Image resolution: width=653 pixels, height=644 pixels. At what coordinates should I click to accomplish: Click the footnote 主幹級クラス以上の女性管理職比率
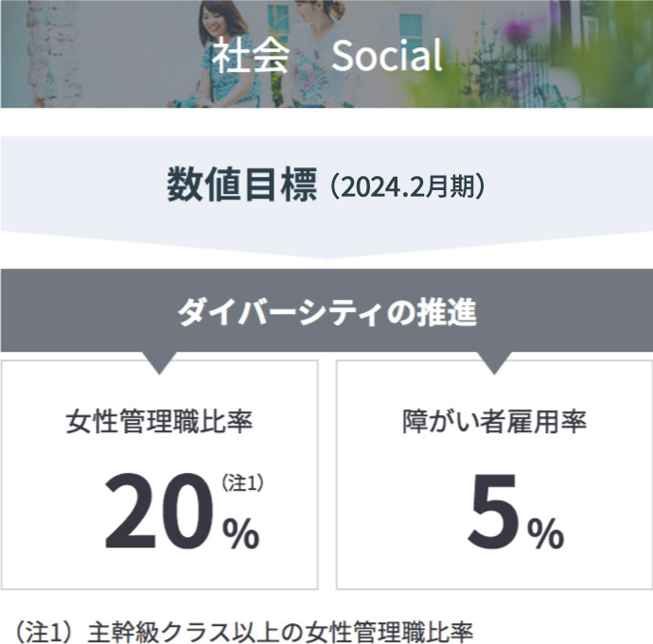[x=280, y=633]
